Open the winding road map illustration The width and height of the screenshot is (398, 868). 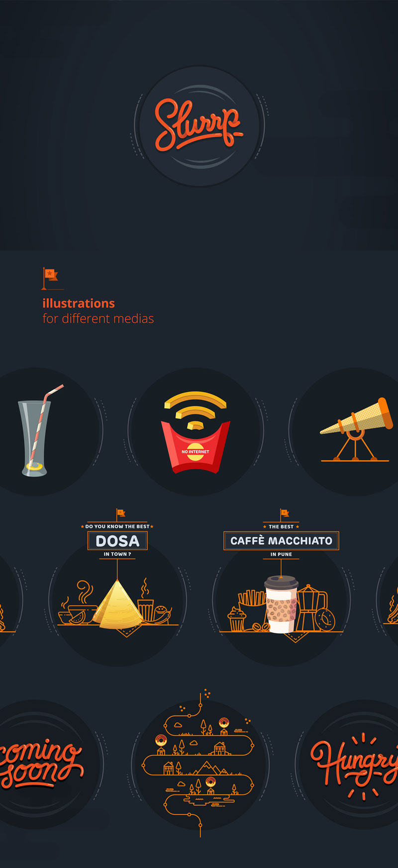200,764
